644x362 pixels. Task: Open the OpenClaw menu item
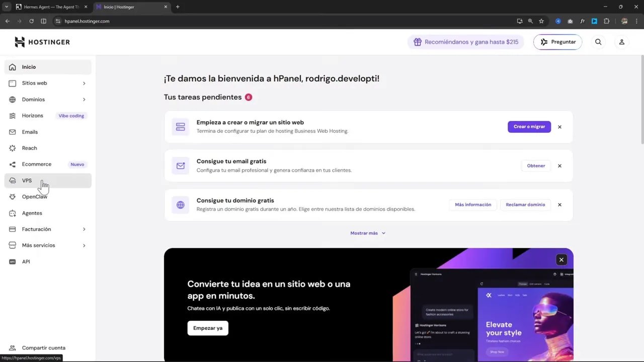coord(48,197)
